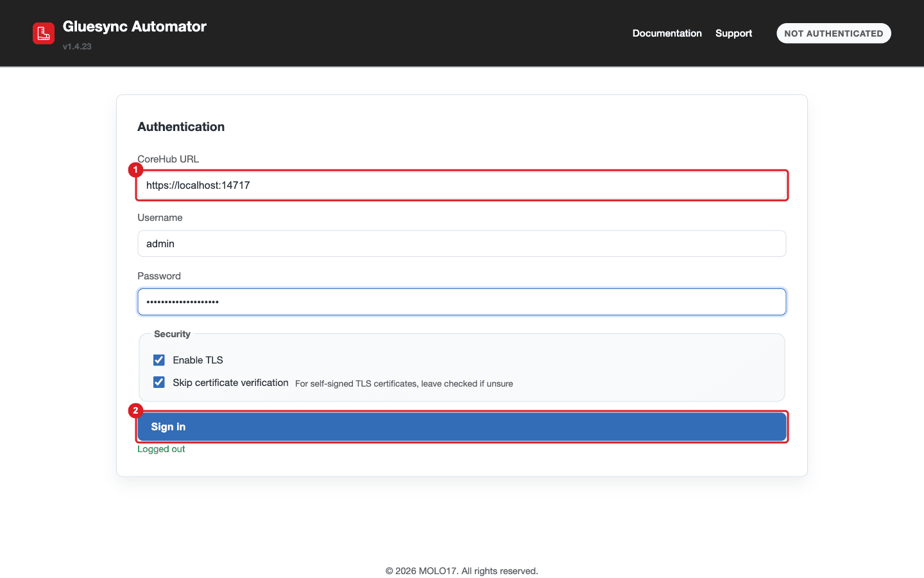This screenshot has height=578, width=924.
Task: Click the 2026 MOLO17 copyright footer text
Action: point(462,571)
